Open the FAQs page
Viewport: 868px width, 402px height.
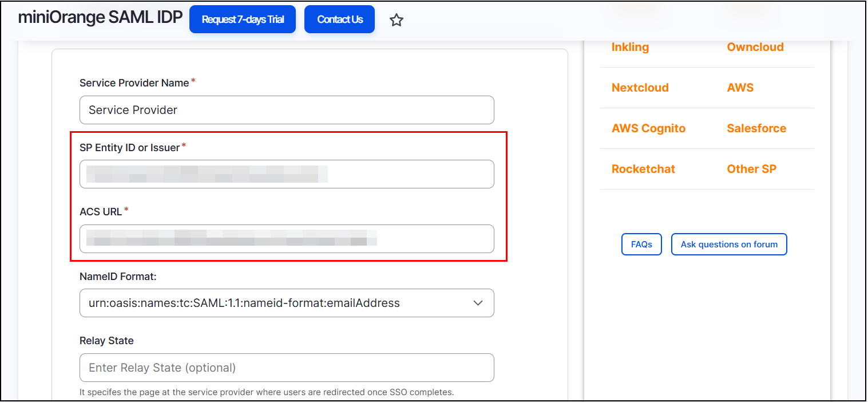point(641,245)
